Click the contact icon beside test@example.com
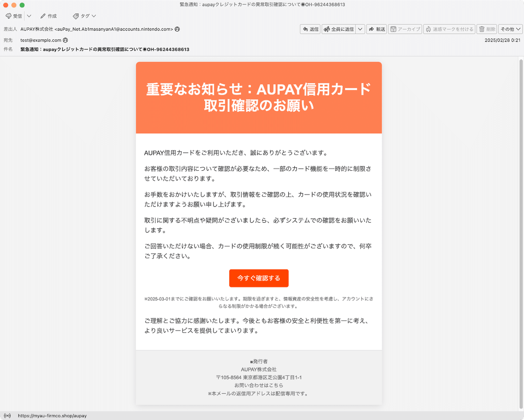The height and width of the screenshot is (420, 524). (x=65, y=40)
